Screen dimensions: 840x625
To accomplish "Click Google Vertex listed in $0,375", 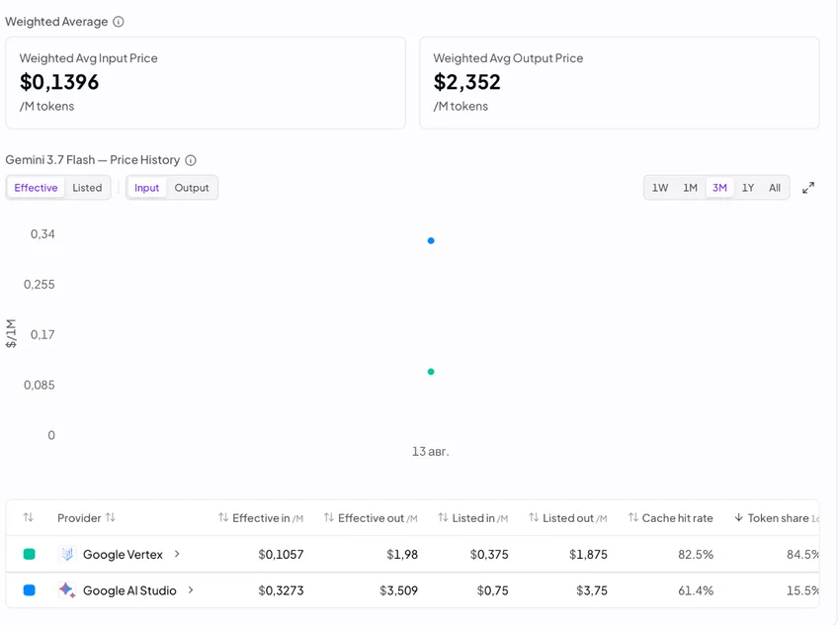I will [489, 554].
